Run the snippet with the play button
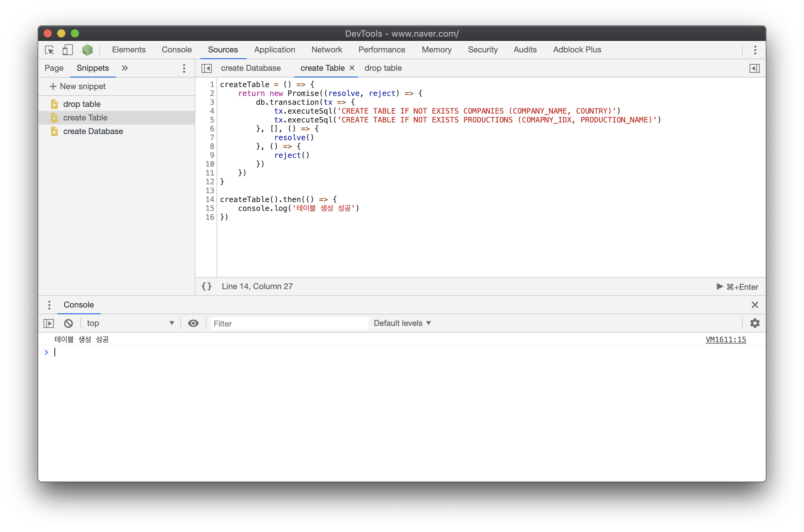 click(720, 287)
